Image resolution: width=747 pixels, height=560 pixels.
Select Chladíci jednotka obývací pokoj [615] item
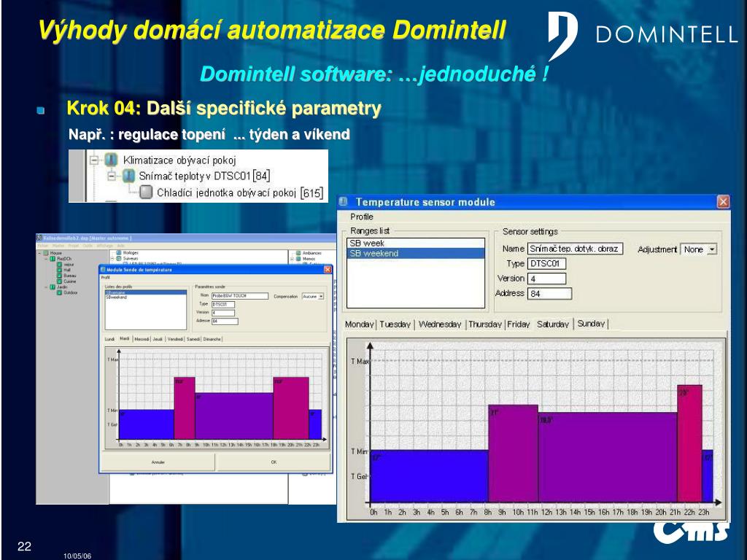click(240, 192)
